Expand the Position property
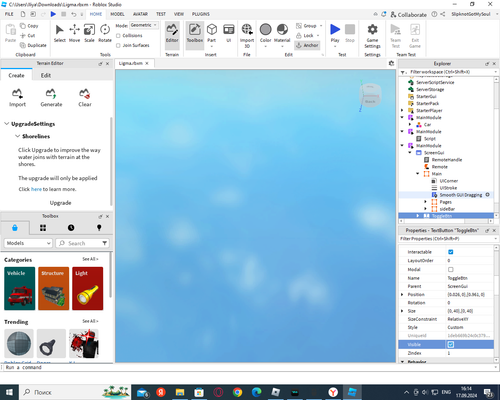 (x=402, y=294)
